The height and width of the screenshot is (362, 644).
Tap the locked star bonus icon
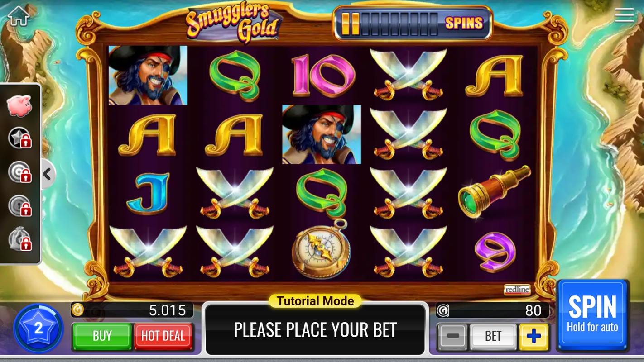[20, 138]
